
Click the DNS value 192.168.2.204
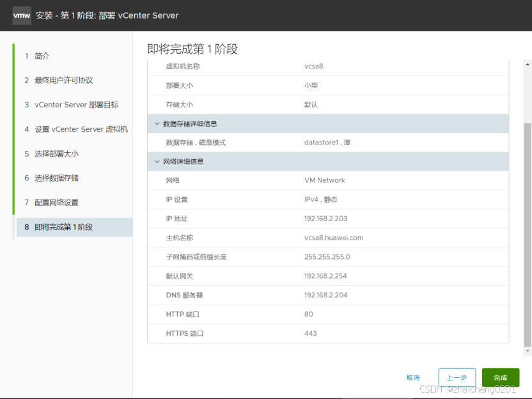click(x=325, y=295)
